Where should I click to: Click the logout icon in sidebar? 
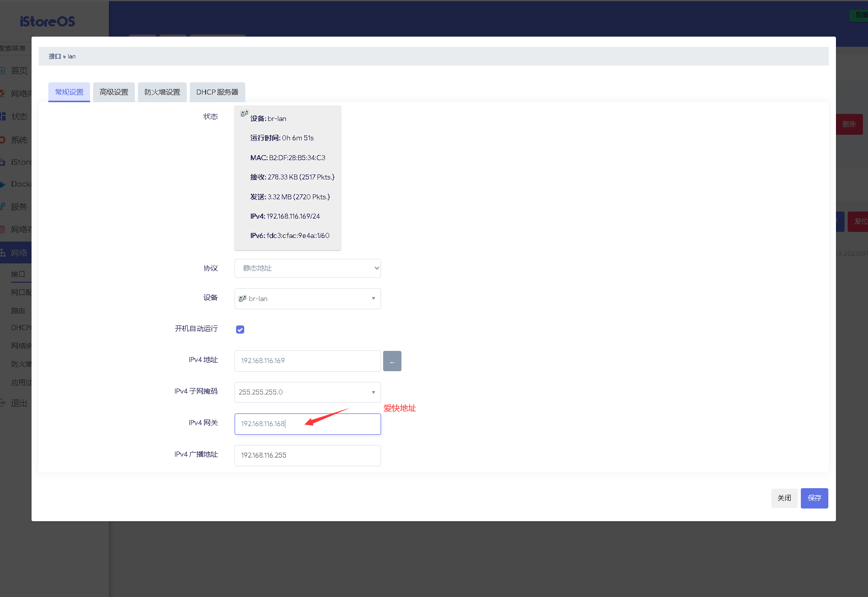[x=3, y=403]
